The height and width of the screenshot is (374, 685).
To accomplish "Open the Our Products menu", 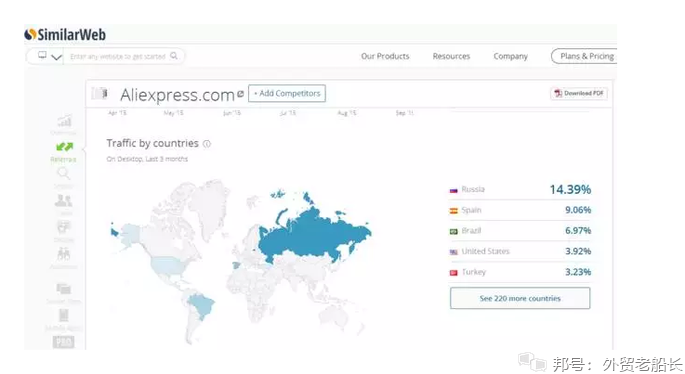I will coord(385,56).
